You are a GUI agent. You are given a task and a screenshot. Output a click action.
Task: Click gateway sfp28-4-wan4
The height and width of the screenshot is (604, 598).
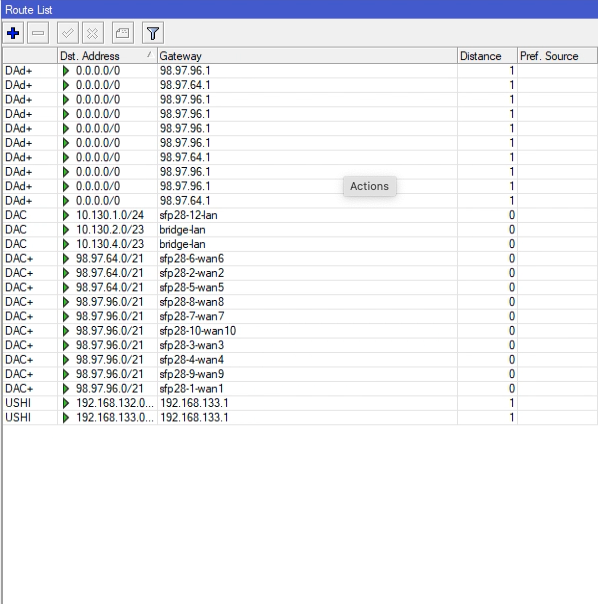click(x=191, y=359)
